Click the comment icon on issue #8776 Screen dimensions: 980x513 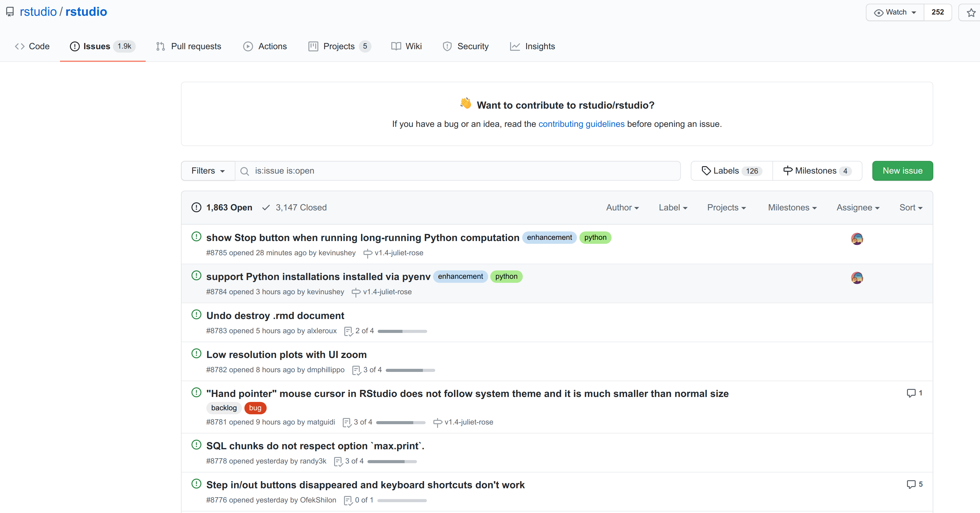tap(911, 484)
